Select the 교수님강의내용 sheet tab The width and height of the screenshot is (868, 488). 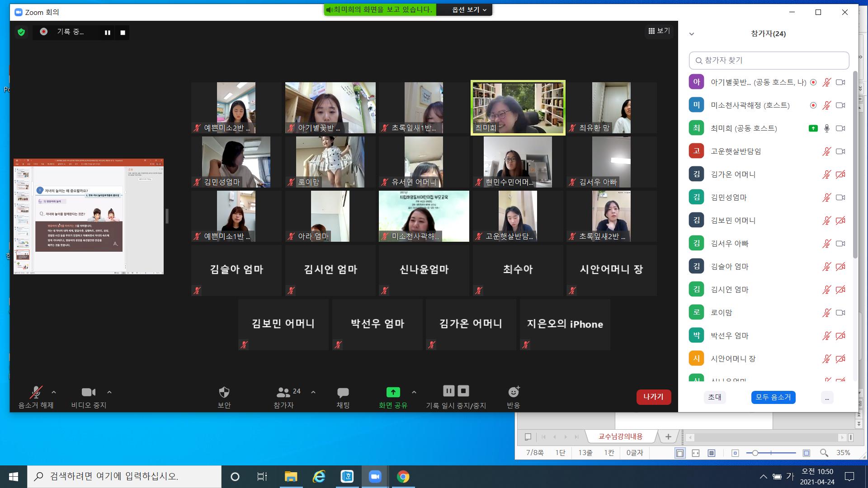pyautogui.click(x=620, y=436)
